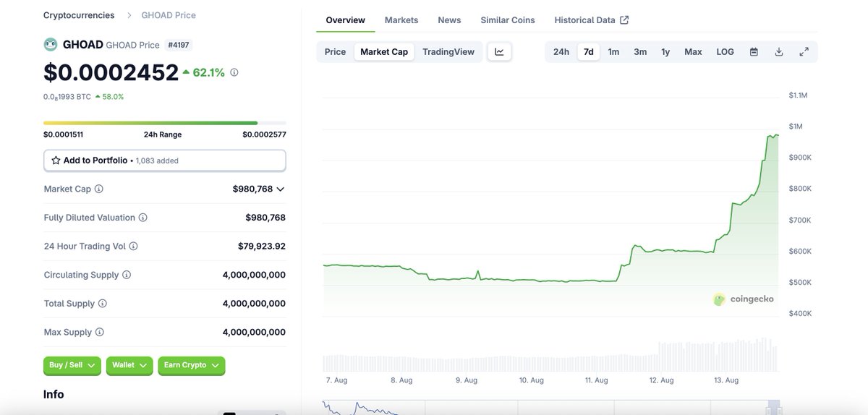Click the 0.0₈1993 BTC price text
The image size is (868, 415).
pos(67,97)
